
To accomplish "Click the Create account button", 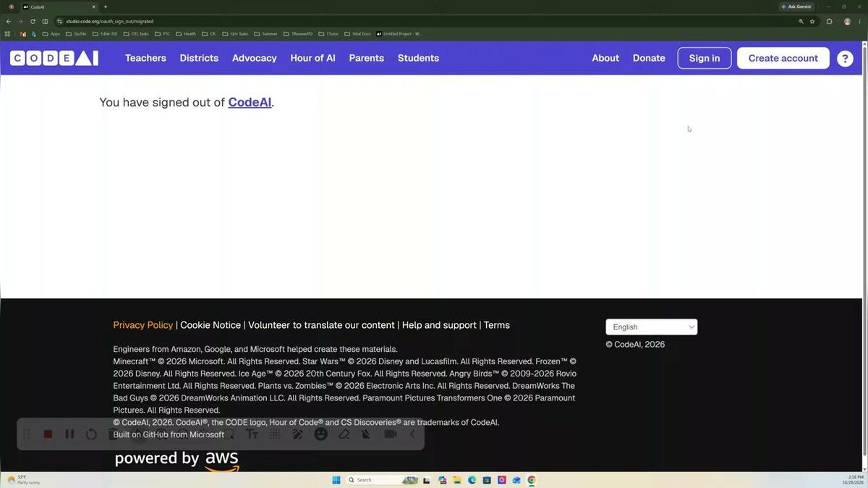I will (783, 58).
